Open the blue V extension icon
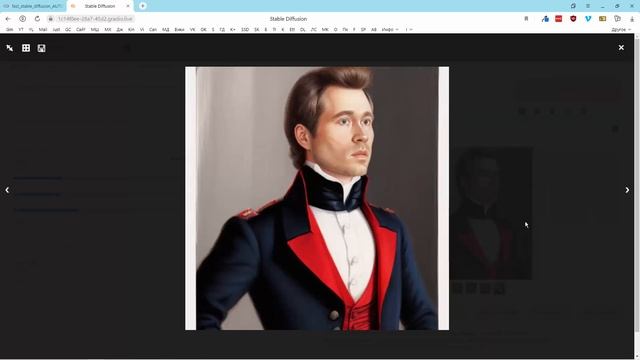 (588, 19)
